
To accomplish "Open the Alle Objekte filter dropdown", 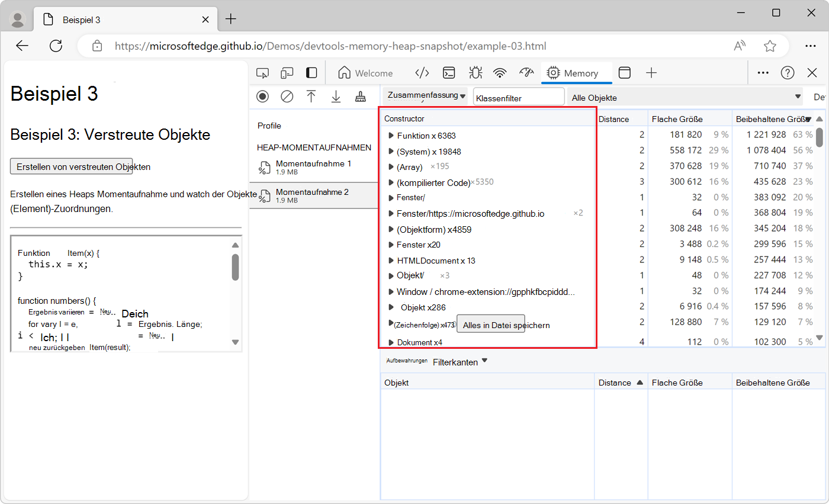I will (685, 97).
